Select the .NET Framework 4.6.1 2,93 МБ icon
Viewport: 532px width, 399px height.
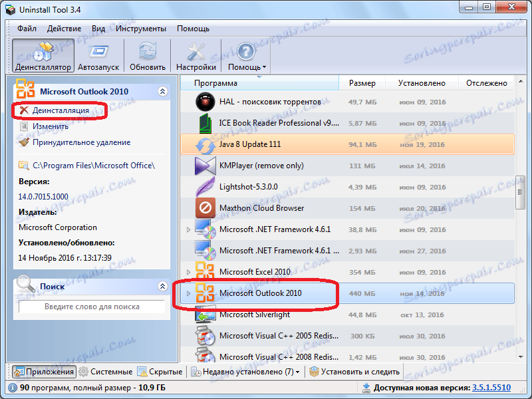pyautogui.click(x=205, y=251)
